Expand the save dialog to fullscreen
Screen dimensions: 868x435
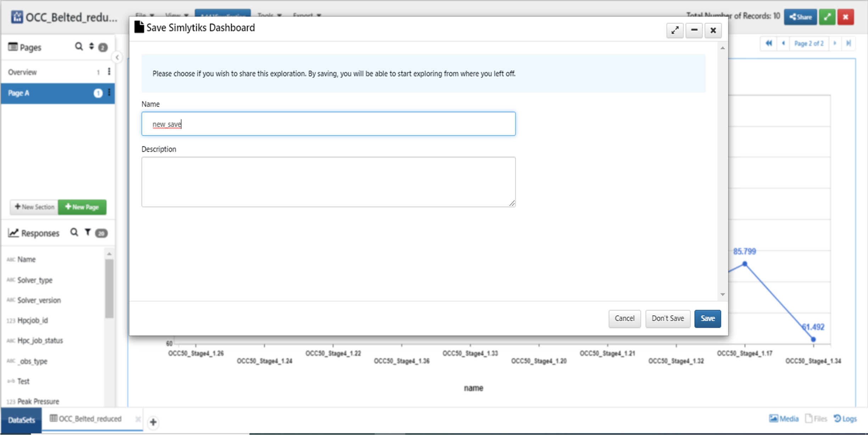click(675, 31)
